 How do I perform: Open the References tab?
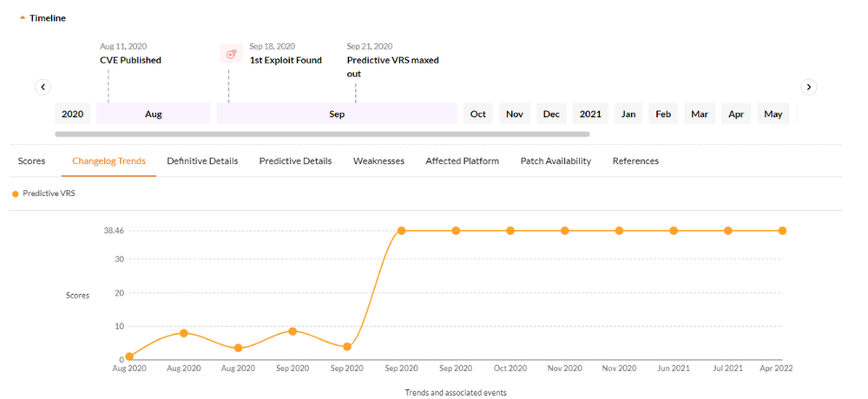click(x=635, y=161)
